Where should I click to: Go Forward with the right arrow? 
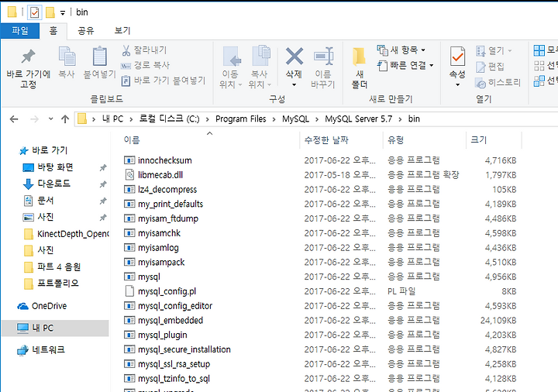coord(35,119)
